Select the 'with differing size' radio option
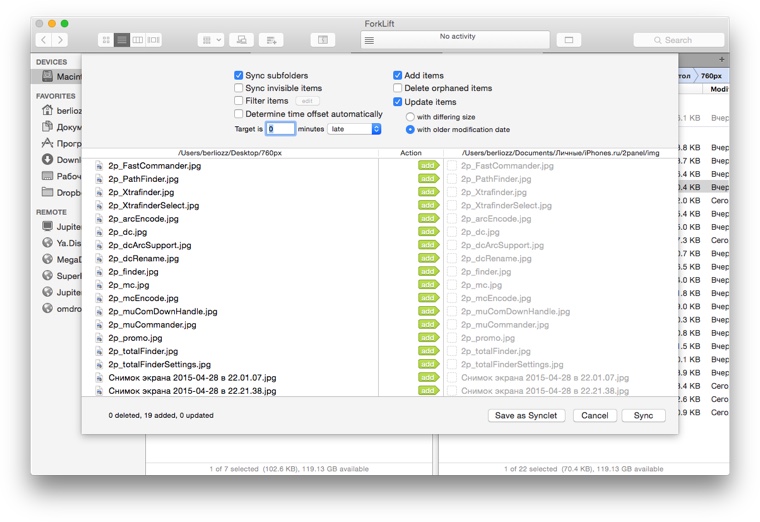The width and height of the screenshot is (760, 522). coord(410,117)
